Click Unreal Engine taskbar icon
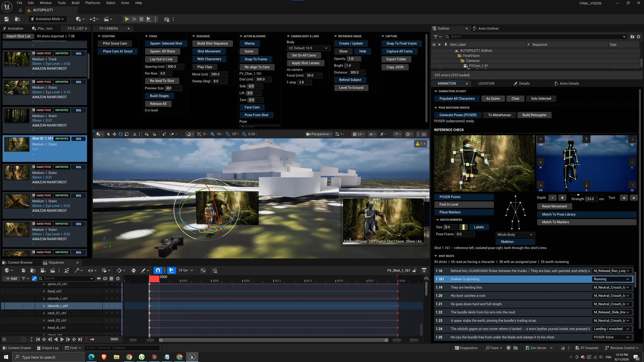Screen dimensions: 644x362 point(192,357)
